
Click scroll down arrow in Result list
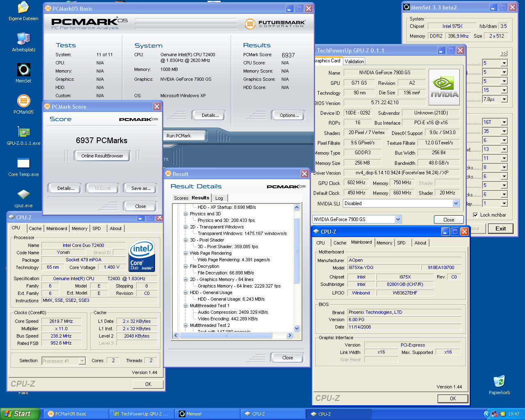[297, 328]
